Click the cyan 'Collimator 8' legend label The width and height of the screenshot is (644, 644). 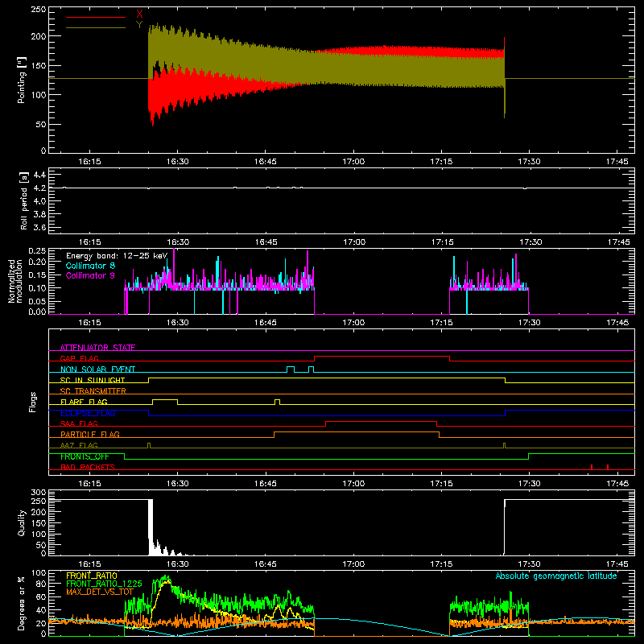90,266
